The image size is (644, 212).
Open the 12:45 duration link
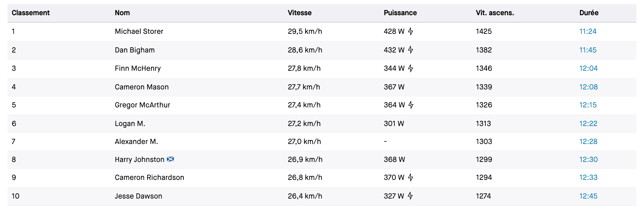click(588, 196)
